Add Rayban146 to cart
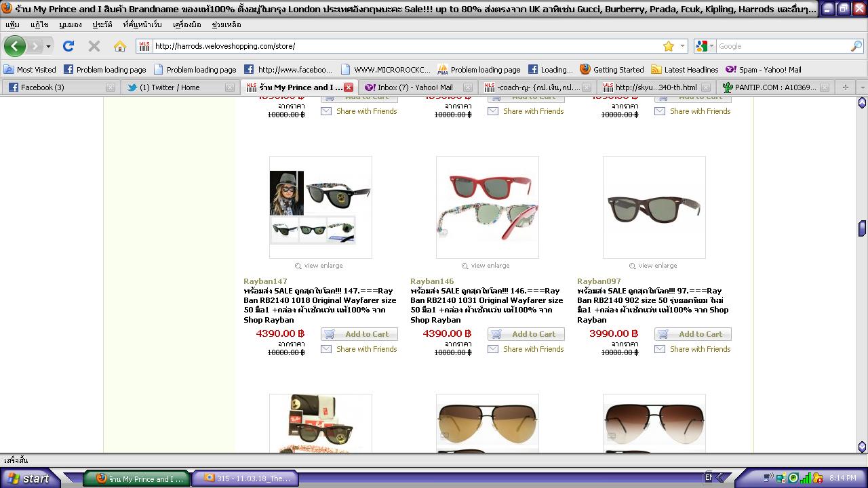The width and height of the screenshot is (868, 488). coord(526,334)
